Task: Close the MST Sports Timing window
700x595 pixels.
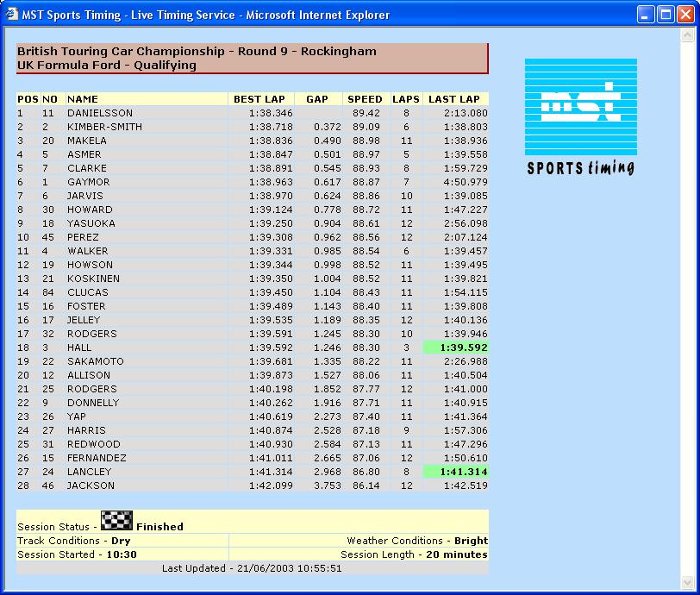Action: pos(685,15)
